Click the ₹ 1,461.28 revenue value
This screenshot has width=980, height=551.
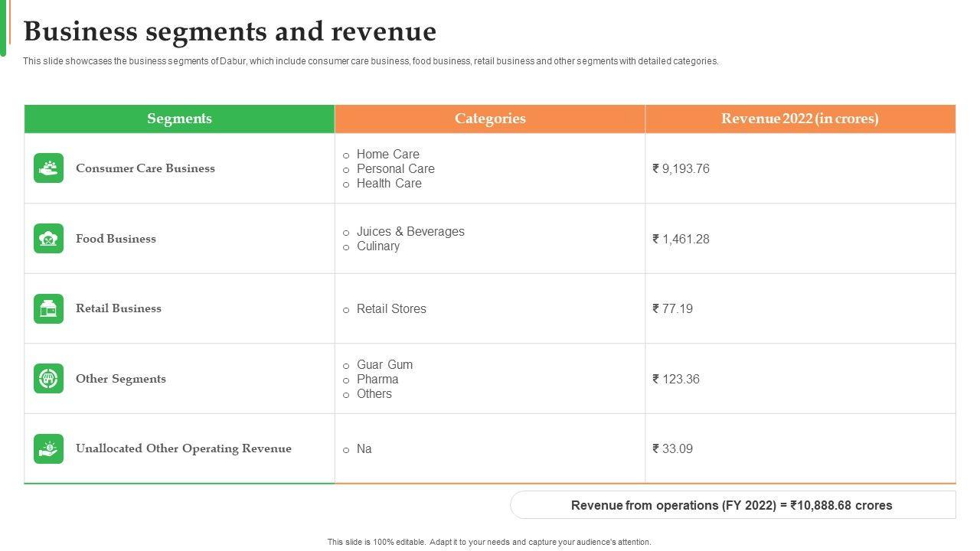point(681,239)
